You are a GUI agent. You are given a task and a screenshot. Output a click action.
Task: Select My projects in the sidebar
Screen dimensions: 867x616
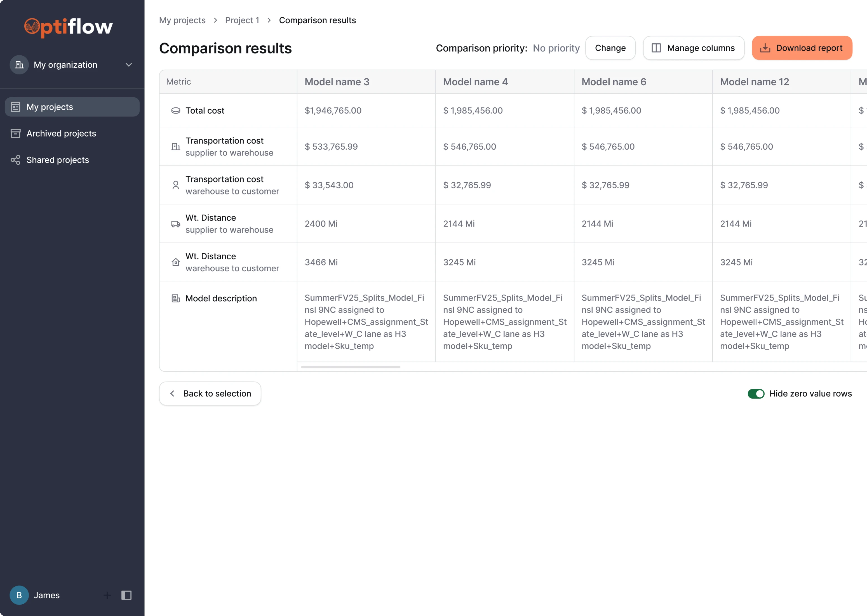click(49, 107)
